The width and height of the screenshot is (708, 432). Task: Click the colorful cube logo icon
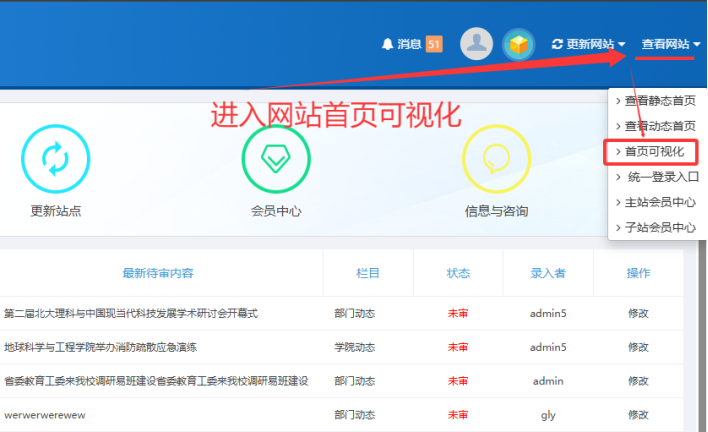pyautogui.click(x=518, y=44)
